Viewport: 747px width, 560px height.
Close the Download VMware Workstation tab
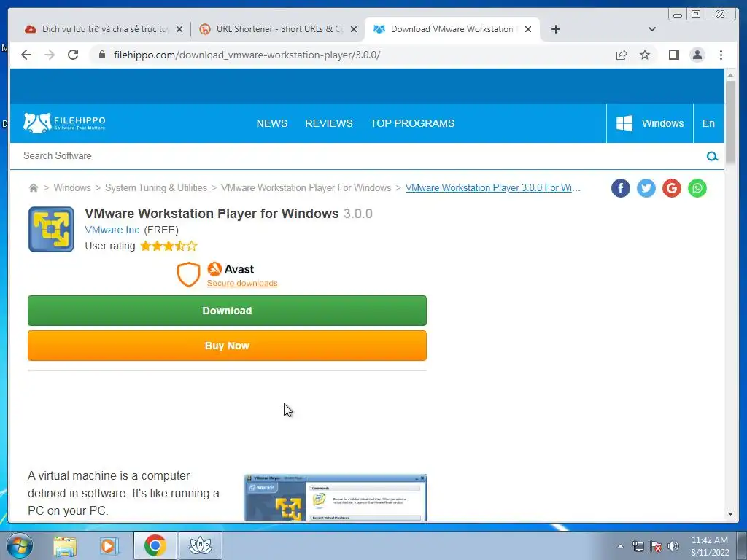(528, 29)
